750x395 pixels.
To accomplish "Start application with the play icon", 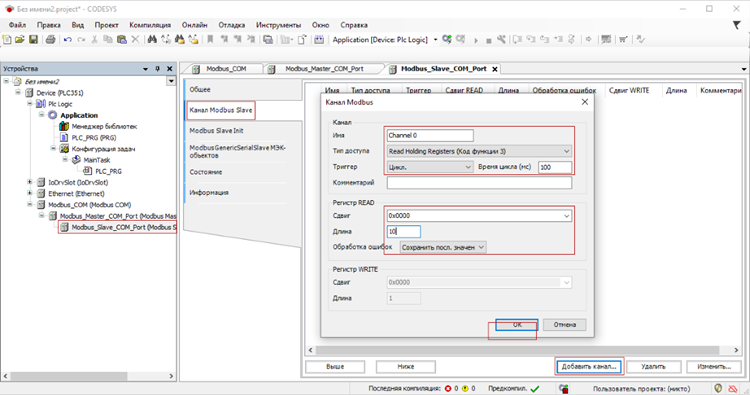I will pyautogui.click(x=476, y=40).
